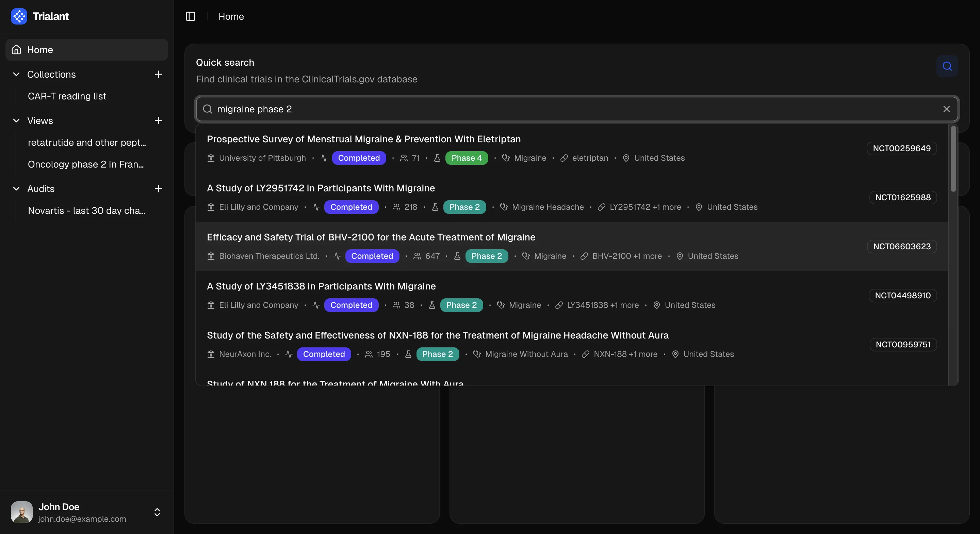Click the pill icon beside BHV-2100 +1 more
The image size is (980, 534).
(584, 256)
